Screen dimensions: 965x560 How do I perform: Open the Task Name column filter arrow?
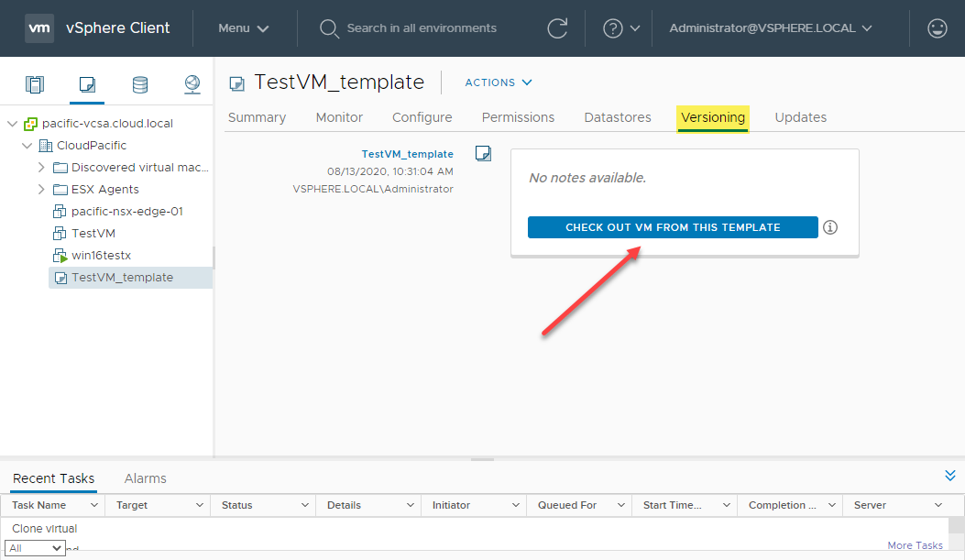click(x=94, y=505)
